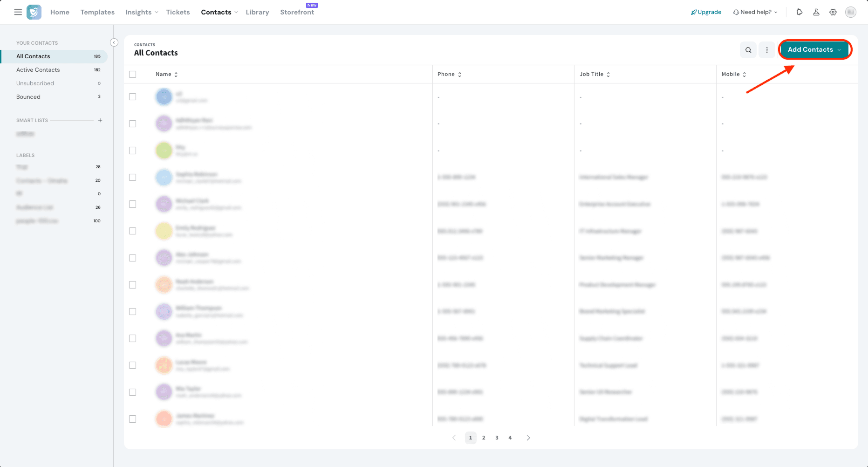Collapse the left contacts sidebar

coord(114,42)
